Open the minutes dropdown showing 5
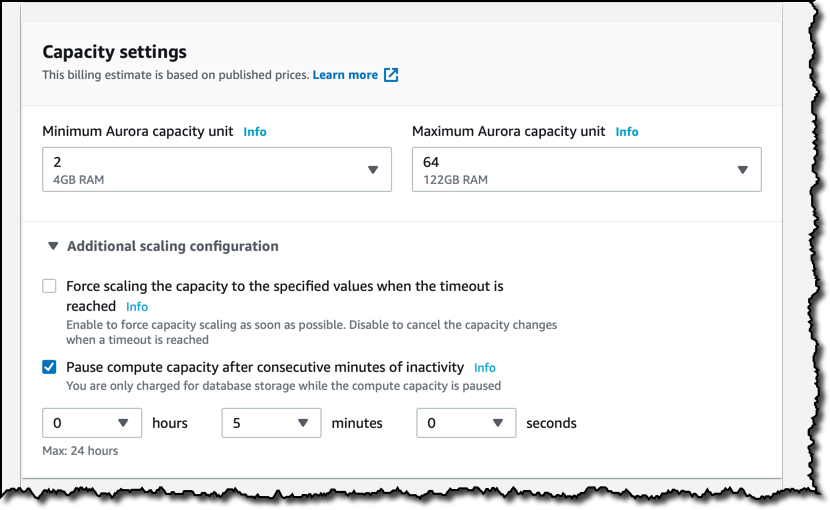This screenshot has width=830, height=510. tap(271, 423)
